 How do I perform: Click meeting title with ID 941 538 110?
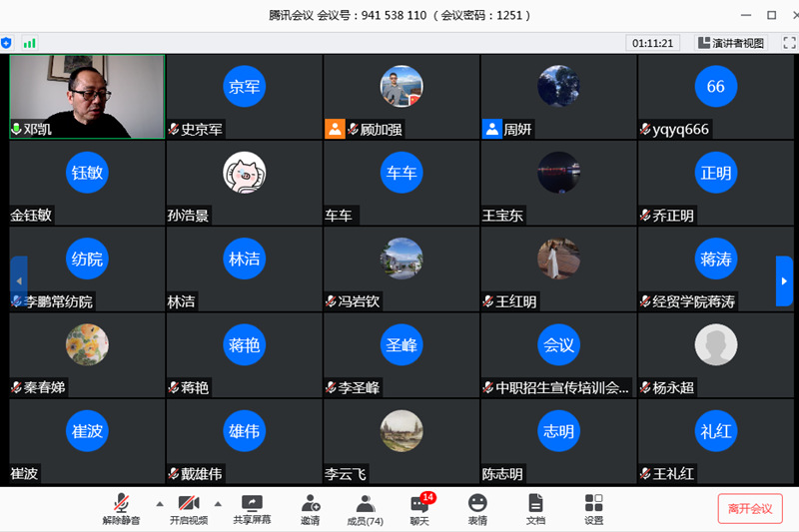point(399,15)
